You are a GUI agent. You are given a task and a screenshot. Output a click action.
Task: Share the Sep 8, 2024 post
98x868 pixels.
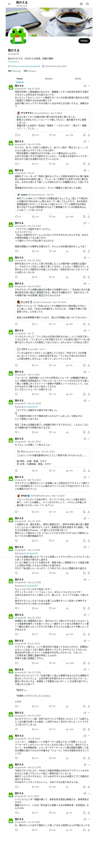[x=89, y=135]
